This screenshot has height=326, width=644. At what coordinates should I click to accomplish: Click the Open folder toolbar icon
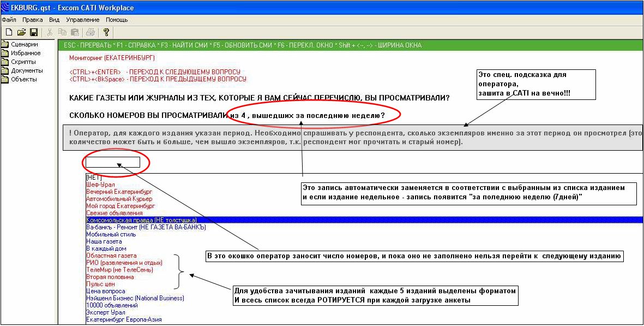(21, 33)
